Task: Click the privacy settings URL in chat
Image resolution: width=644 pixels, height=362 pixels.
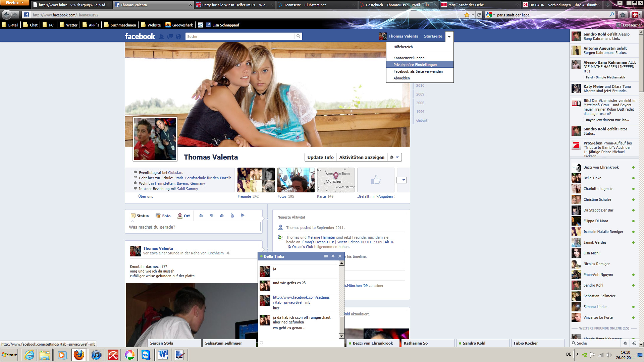Action: tap(301, 300)
